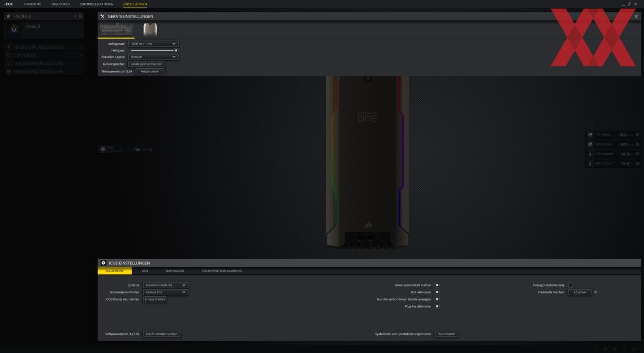
Task: Click the Beleuchtungseffekte lightning icon
Action: 9,47
